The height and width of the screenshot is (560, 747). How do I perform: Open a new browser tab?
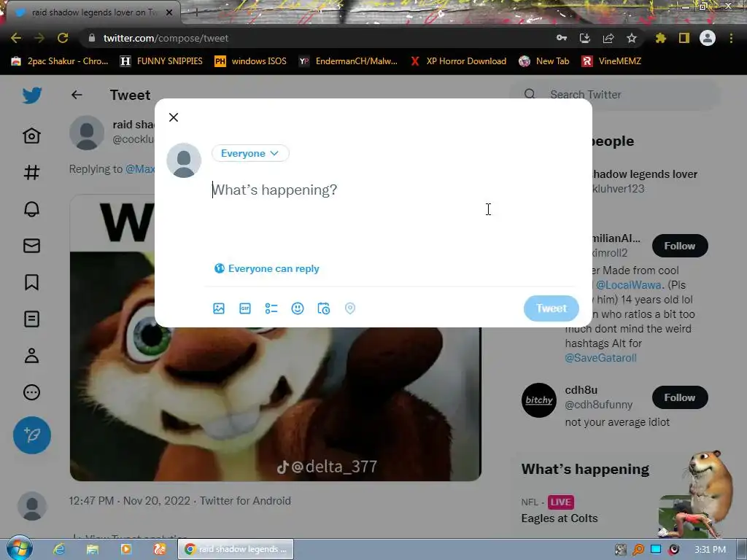click(x=196, y=12)
